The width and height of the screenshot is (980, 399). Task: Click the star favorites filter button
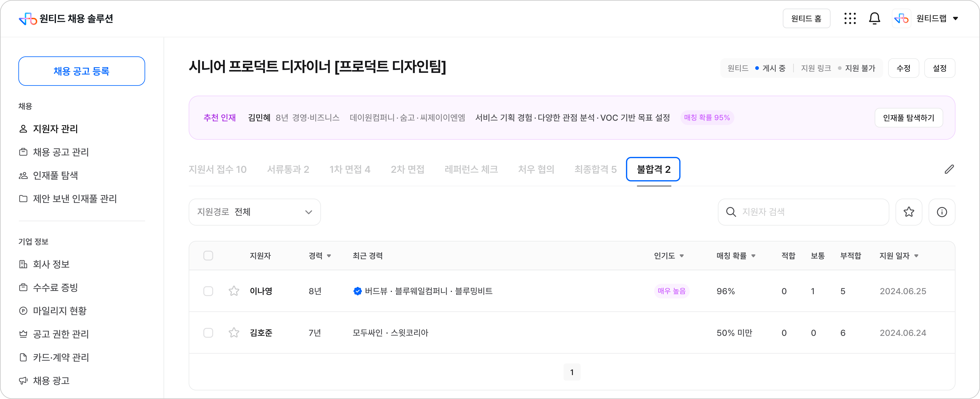[909, 212]
